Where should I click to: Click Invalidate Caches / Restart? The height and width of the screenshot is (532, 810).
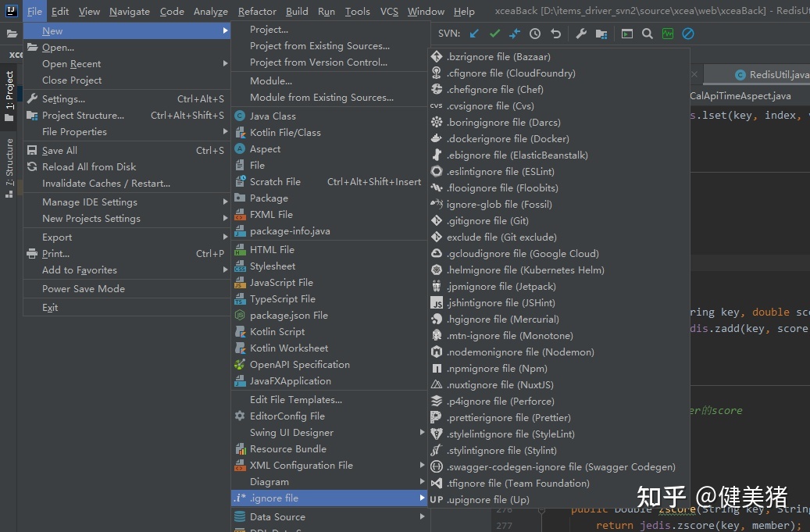point(127,184)
